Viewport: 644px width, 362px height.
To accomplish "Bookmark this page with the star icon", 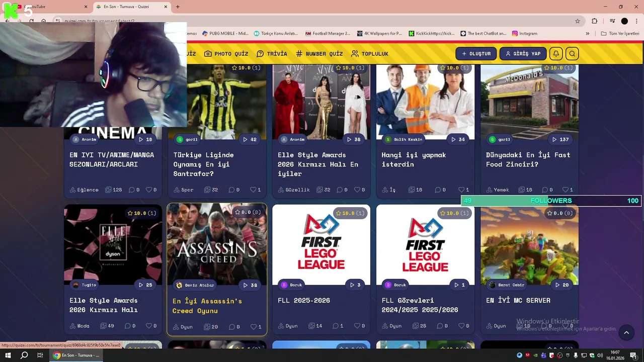I will click(578, 21).
